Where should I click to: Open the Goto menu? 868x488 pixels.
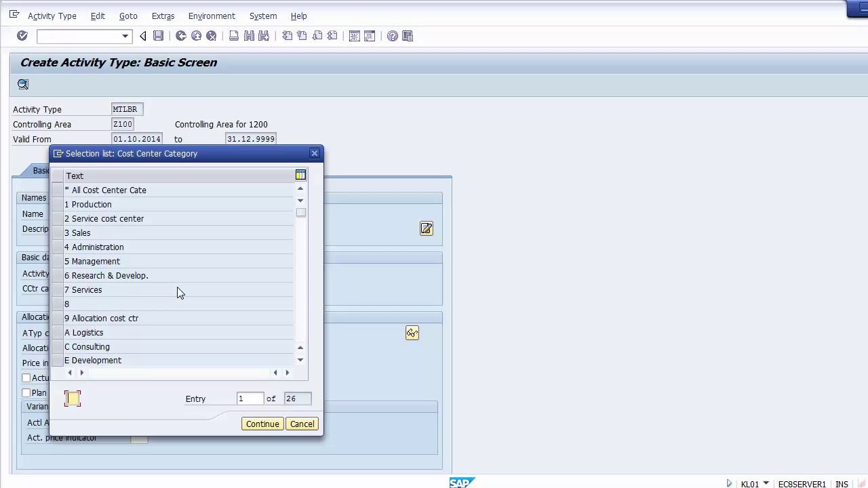click(x=128, y=16)
